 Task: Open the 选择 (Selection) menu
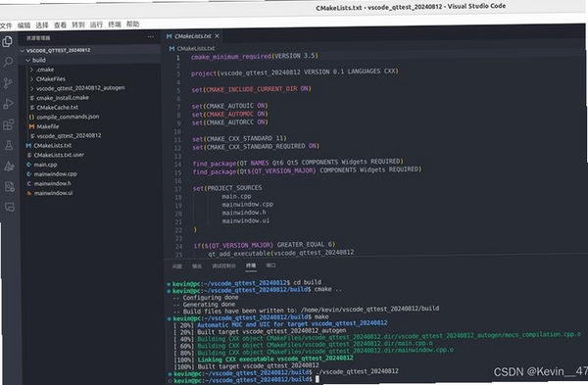pyautogui.click(x=42, y=25)
